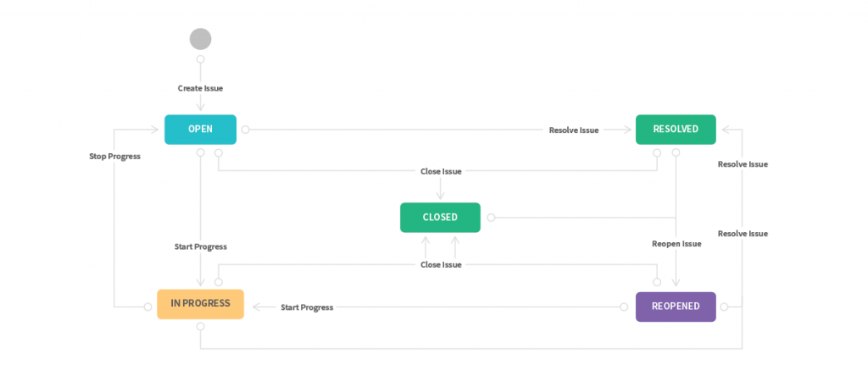The height and width of the screenshot is (376, 868).
Task: Click upper Close Issue label above Closed
Action: [441, 171]
